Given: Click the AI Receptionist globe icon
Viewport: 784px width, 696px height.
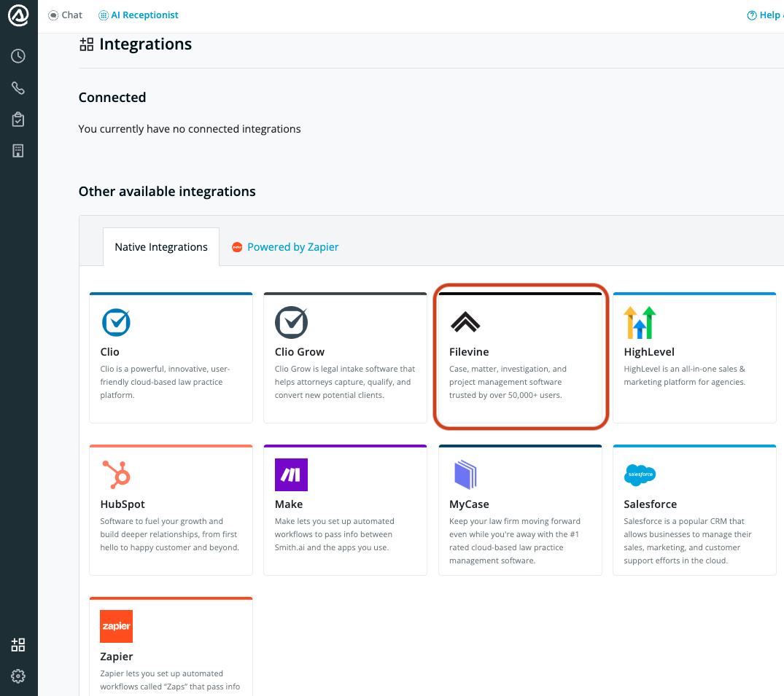Looking at the screenshot, I should pos(104,15).
